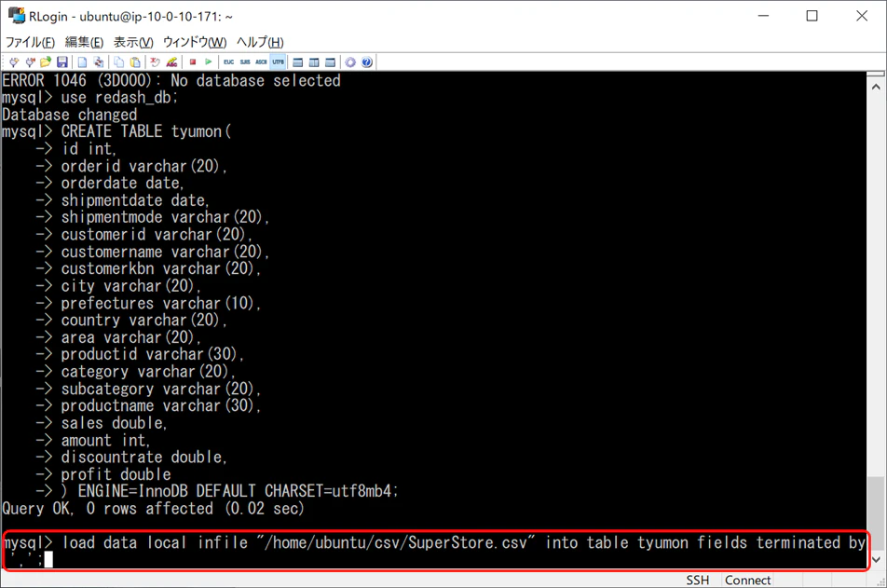887x588 pixels.
Task: Click the scrollbar down arrow
Action: (876, 560)
